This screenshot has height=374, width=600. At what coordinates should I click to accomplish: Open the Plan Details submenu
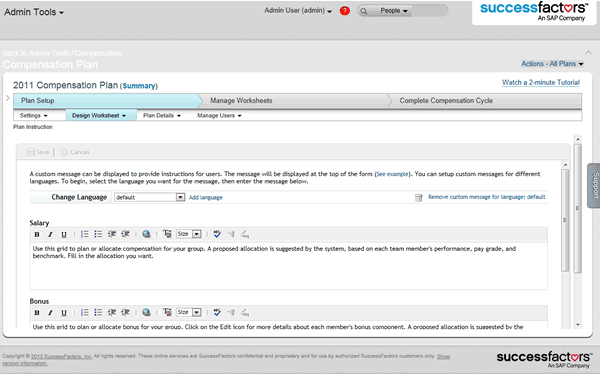(162, 116)
